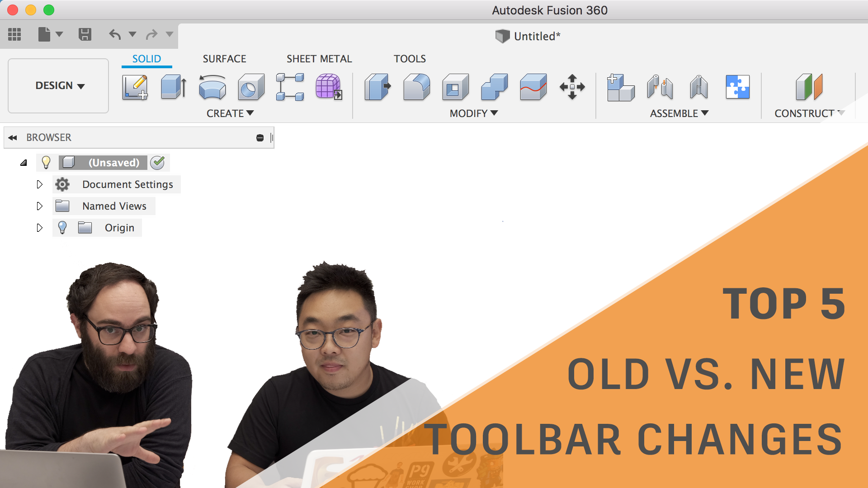Switch to the SURFACE tab
Viewport: 868px width, 488px height.
pyautogui.click(x=224, y=59)
